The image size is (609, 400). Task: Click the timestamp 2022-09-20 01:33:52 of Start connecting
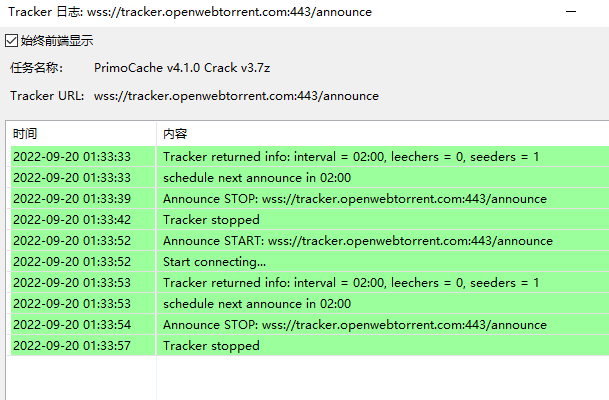coord(72,262)
